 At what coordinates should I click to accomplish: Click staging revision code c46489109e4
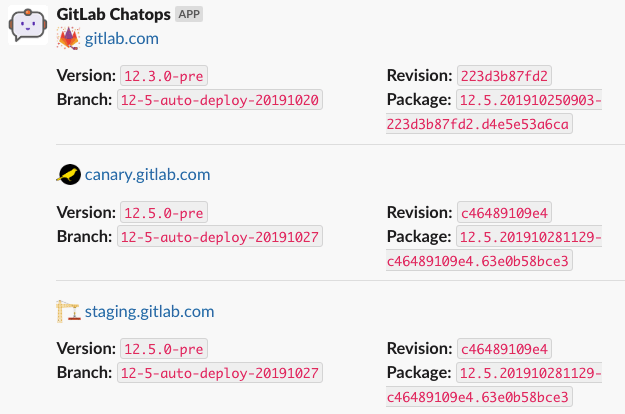pos(504,349)
